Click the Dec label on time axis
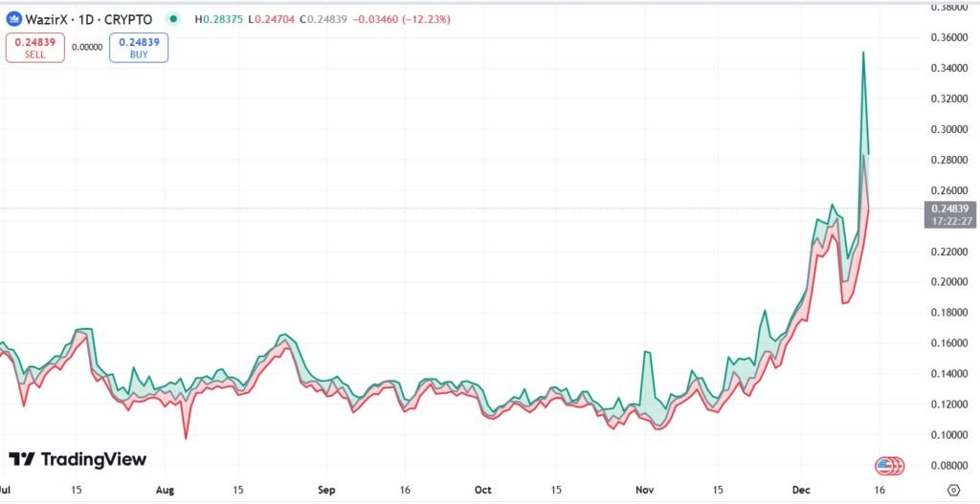 pyautogui.click(x=802, y=490)
